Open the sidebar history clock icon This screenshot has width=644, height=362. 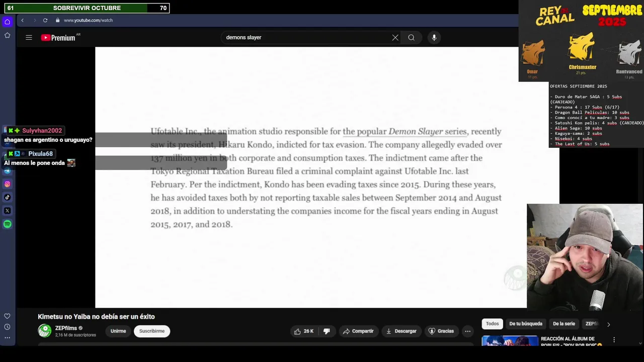[7, 327]
